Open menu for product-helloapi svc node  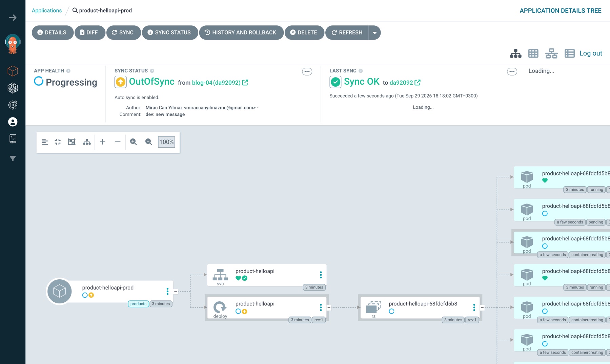[321, 275]
